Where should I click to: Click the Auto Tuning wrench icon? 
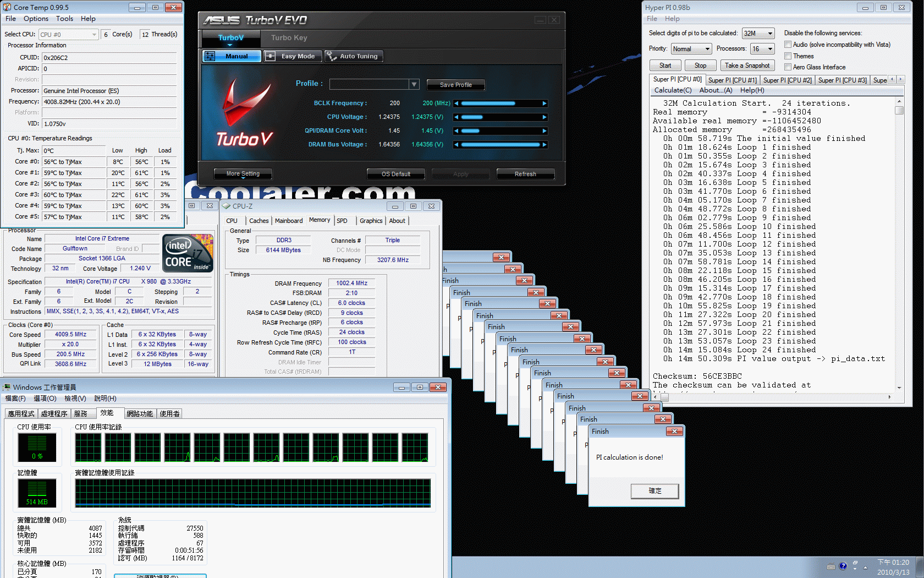(331, 56)
